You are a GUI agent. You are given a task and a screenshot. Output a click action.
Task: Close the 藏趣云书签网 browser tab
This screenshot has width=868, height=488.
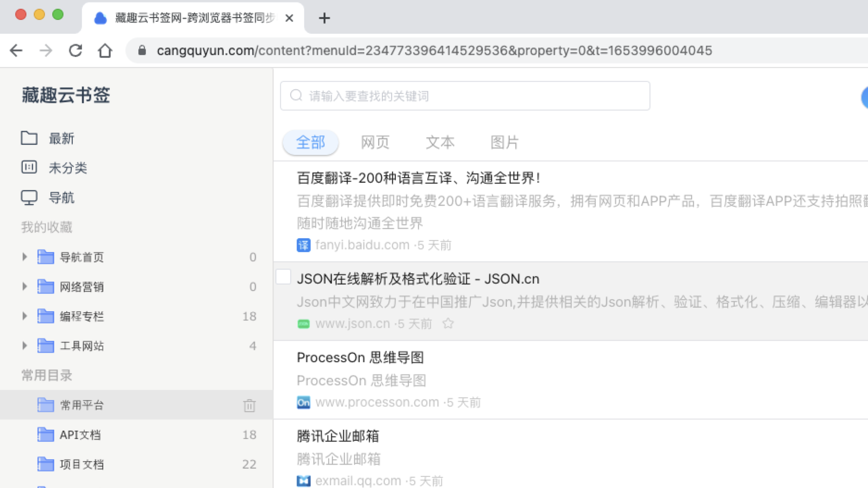pos(289,18)
